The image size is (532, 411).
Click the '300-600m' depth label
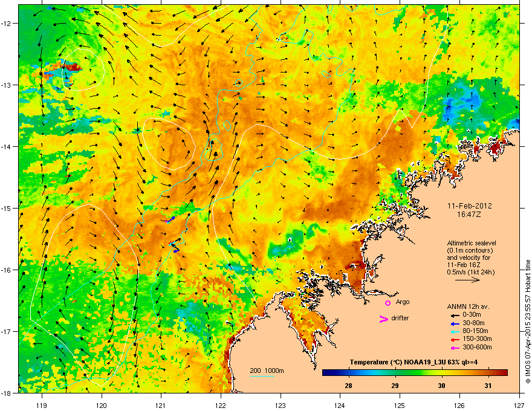pos(477,347)
